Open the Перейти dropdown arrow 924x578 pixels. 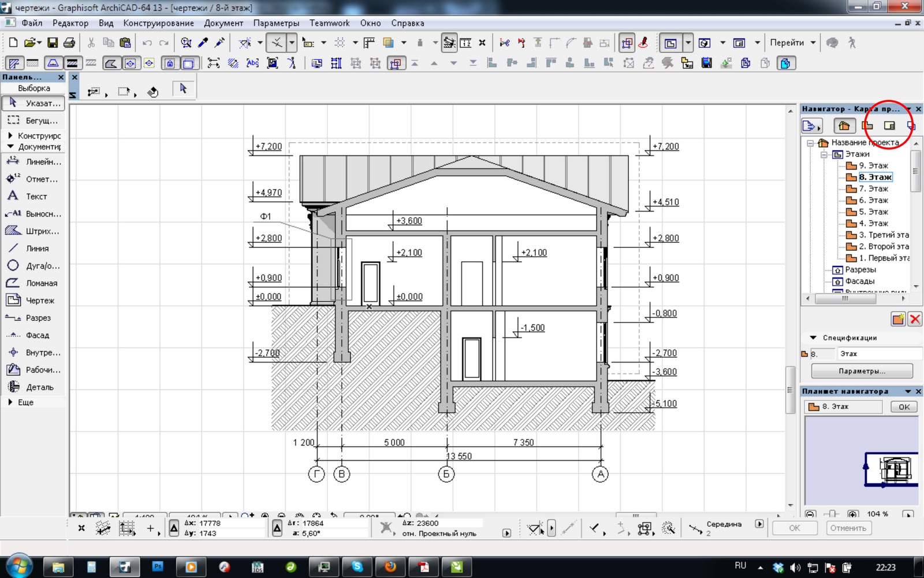(x=813, y=43)
